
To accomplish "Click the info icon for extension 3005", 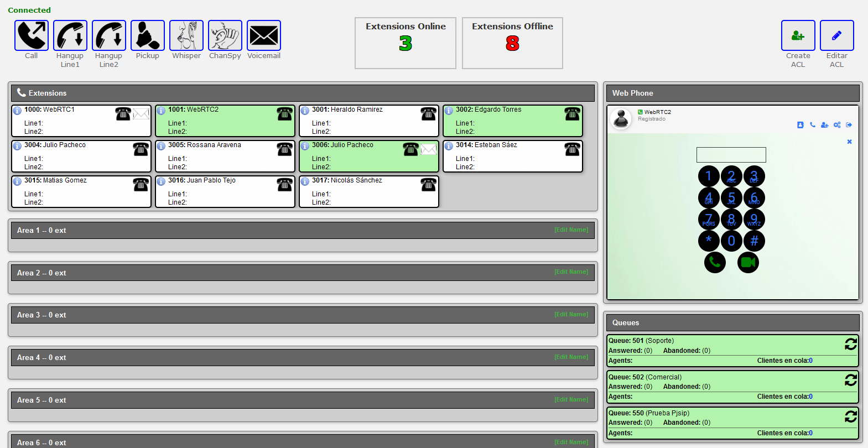I will pyautogui.click(x=161, y=146).
